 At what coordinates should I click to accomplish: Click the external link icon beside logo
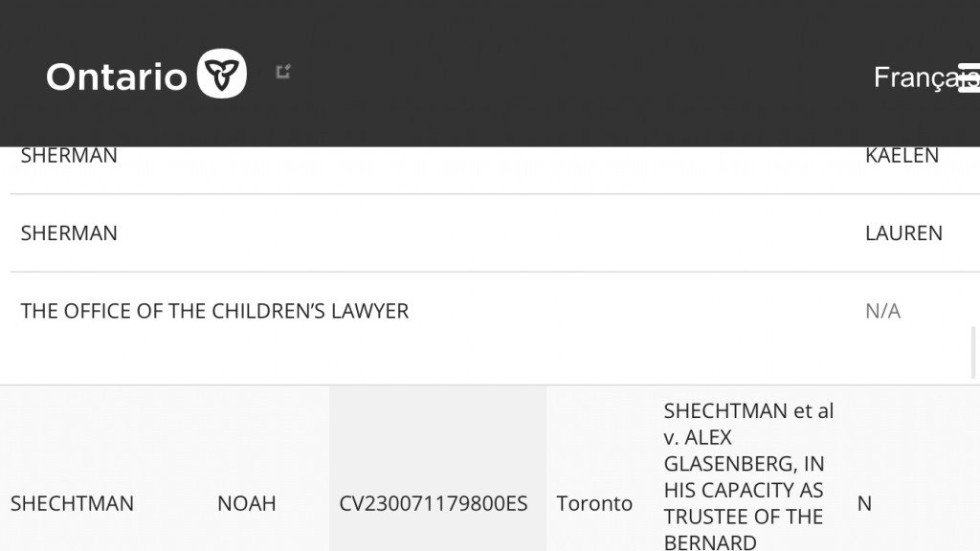pyautogui.click(x=283, y=72)
